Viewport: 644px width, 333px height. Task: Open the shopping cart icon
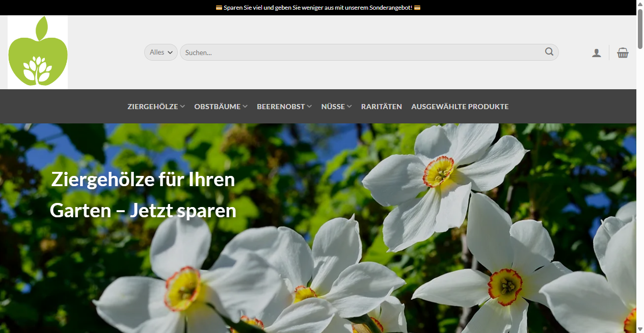(x=622, y=52)
